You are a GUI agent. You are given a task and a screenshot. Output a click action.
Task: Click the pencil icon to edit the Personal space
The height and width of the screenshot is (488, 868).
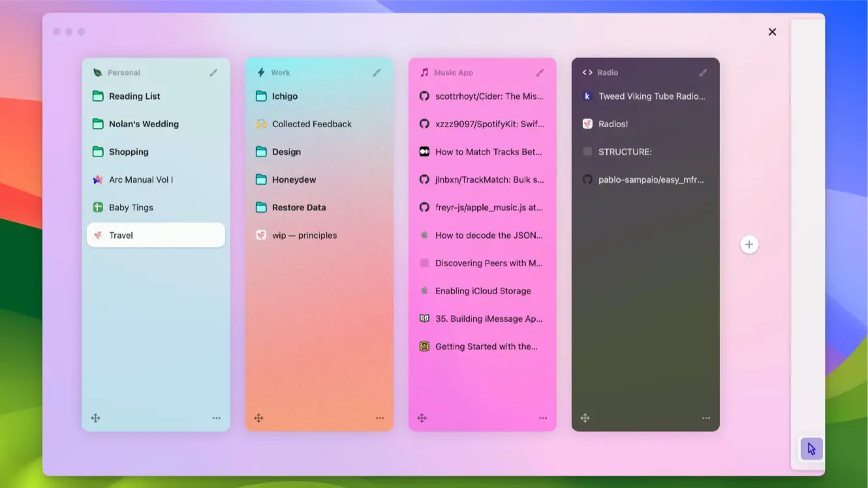(213, 72)
